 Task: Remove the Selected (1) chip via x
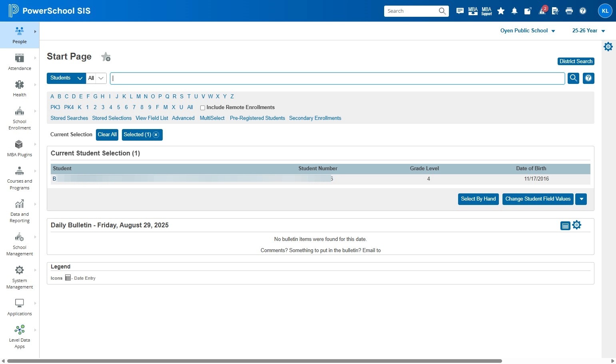point(156,135)
